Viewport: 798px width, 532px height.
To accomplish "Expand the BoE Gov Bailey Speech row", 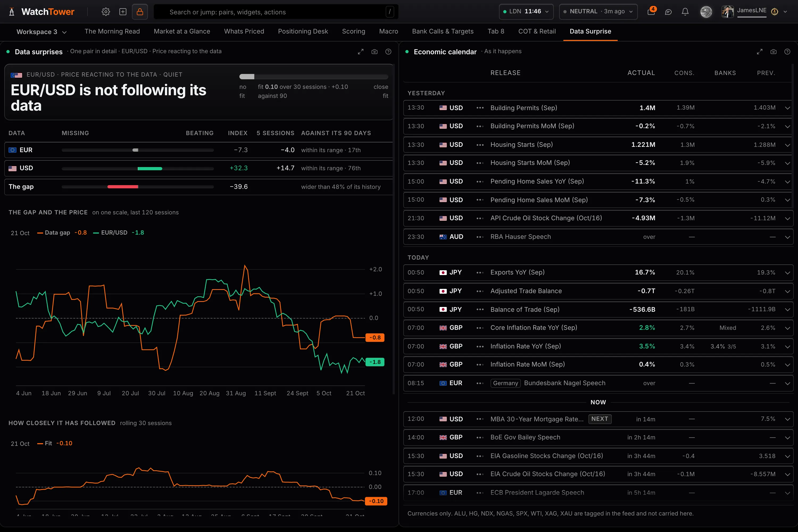I will tap(787, 438).
